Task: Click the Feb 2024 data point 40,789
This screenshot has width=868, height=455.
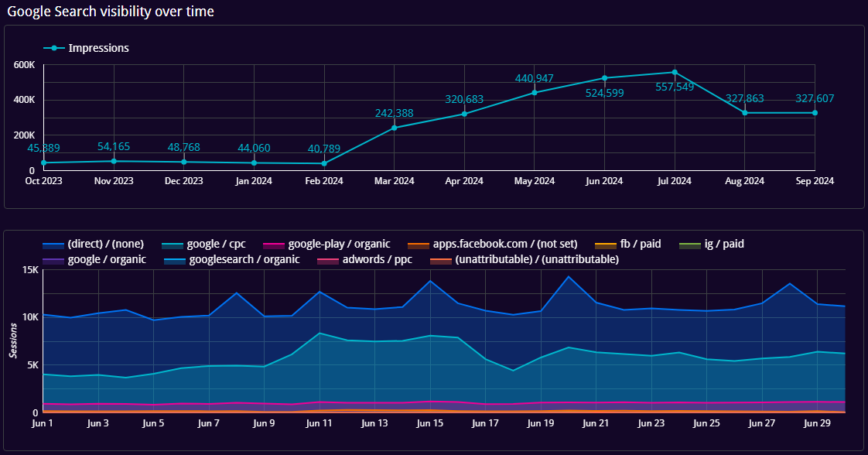Action: 324,163
